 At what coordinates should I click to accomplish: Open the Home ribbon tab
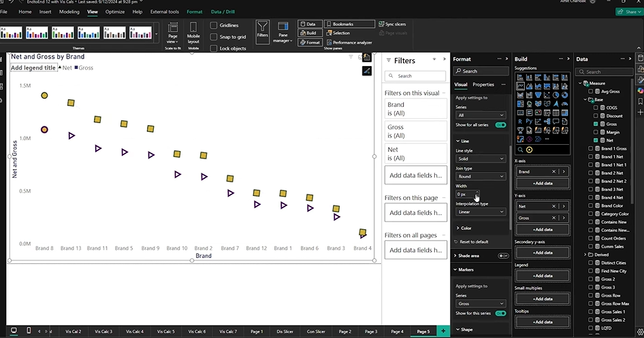click(25, 12)
